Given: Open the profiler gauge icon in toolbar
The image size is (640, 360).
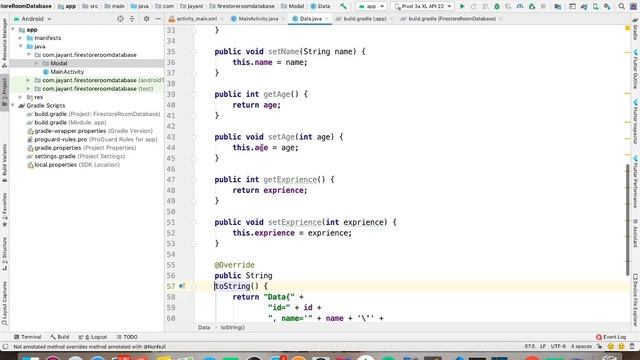Looking at the screenshot, I should click(x=520, y=6).
